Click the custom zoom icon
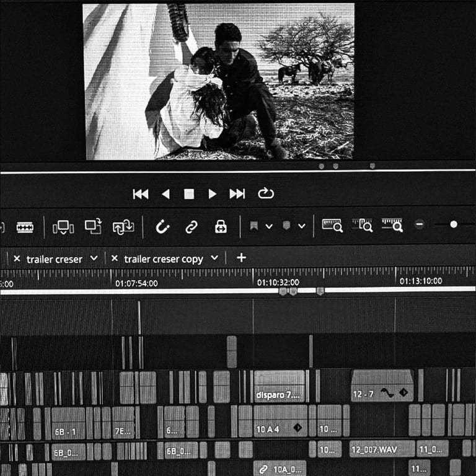This screenshot has width=476, height=476. point(392,225)
